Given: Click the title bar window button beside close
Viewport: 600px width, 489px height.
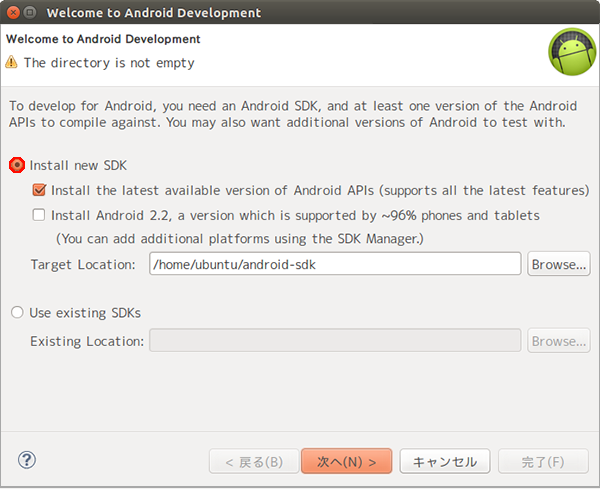Looking at the screenshot, I should click(x=30, y=13).
